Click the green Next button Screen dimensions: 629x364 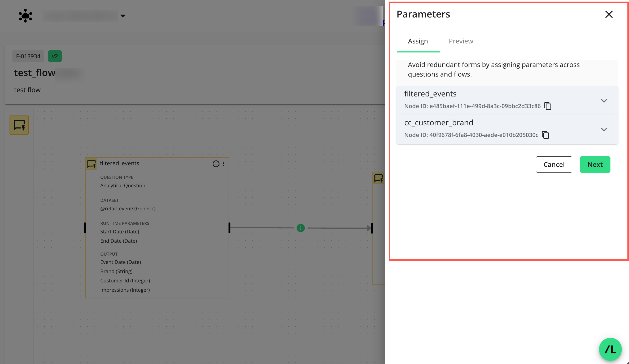(595, 165)
